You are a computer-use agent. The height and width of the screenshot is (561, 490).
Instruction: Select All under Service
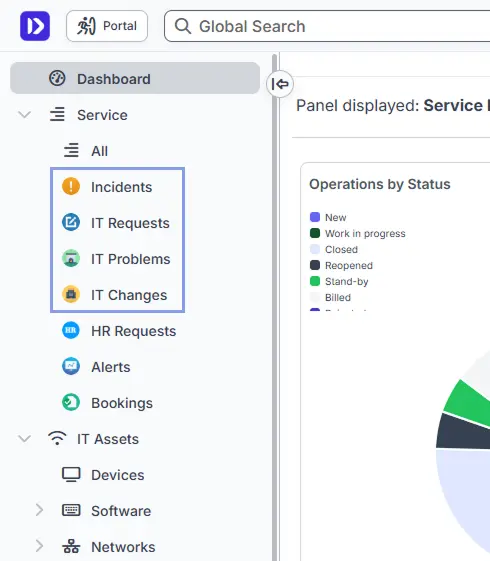(x=99, y=151)
